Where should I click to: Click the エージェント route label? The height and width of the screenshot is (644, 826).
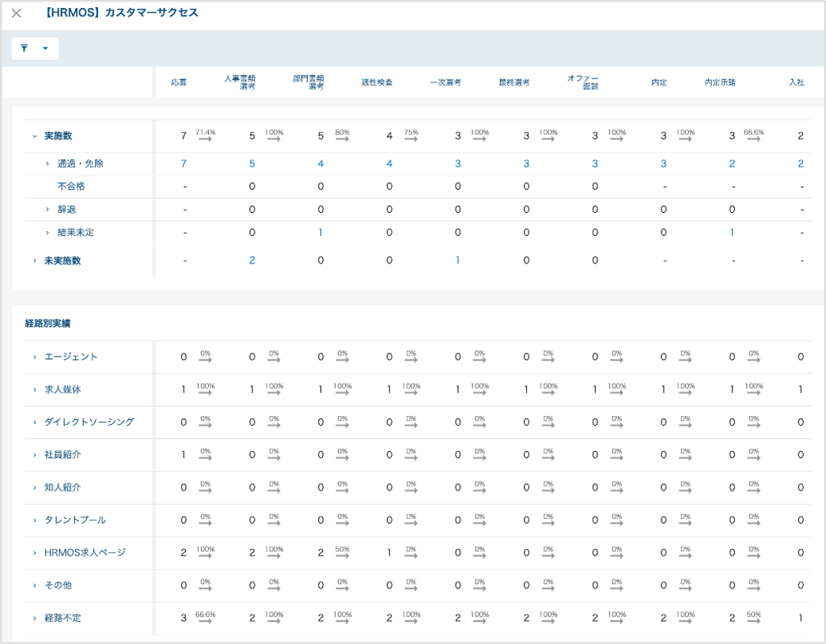tap(71, 357)
